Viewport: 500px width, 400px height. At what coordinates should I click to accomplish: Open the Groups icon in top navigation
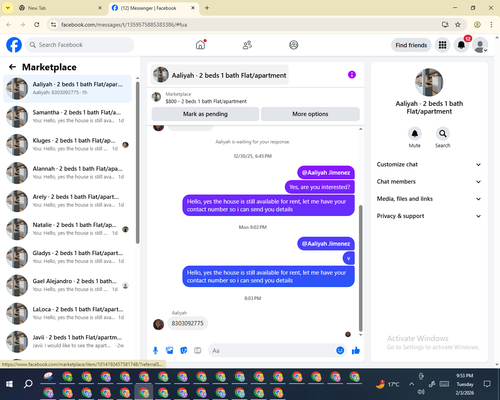click(x=294, y=45)
